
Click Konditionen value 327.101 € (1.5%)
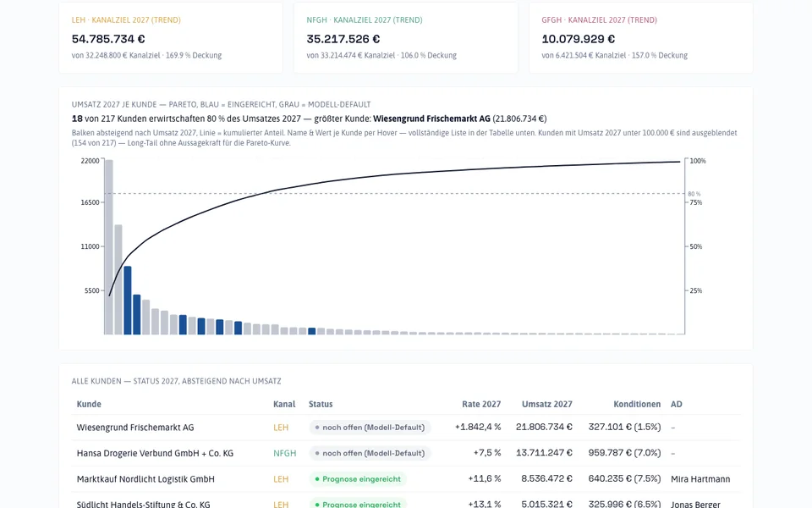pos(624,427)
